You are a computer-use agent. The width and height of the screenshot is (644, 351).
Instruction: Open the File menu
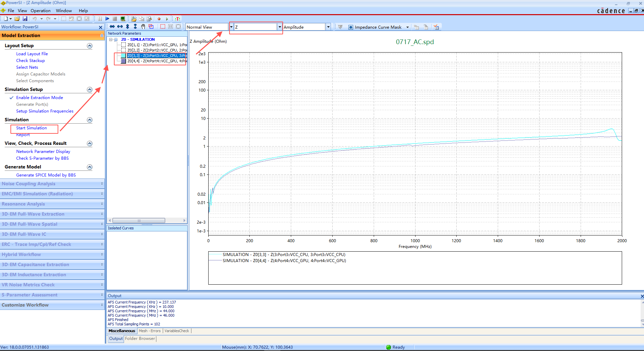[11, 11]
